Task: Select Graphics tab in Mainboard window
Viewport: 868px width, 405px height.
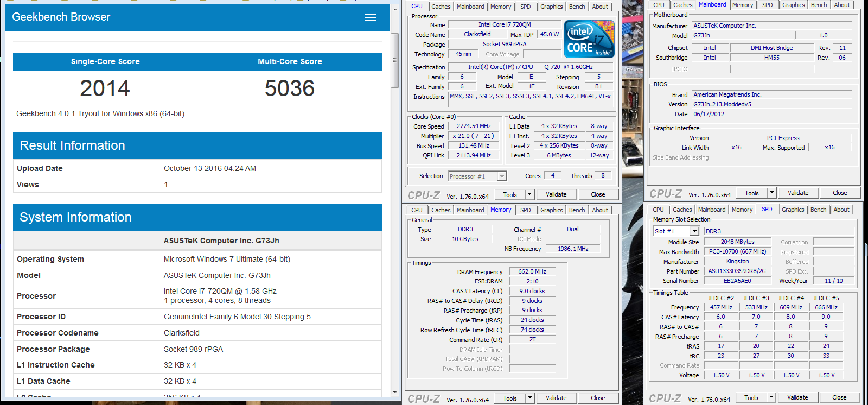Action: (794, 5)
